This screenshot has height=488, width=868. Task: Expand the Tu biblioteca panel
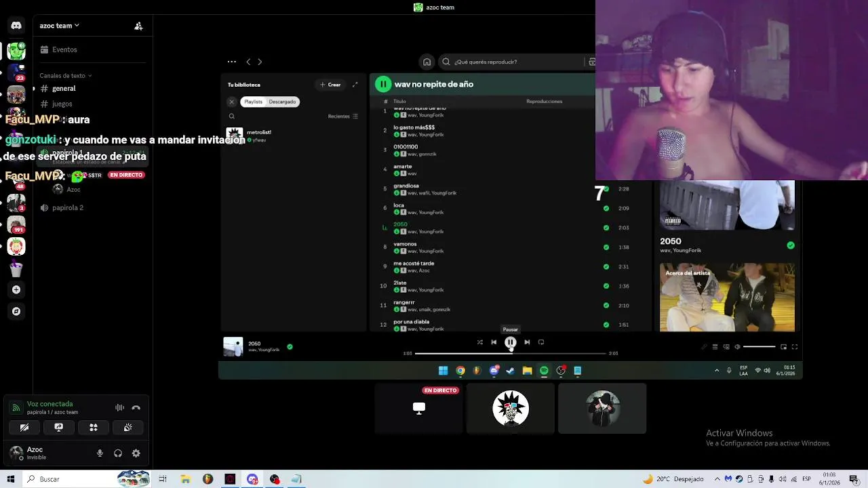pos(355,85)
